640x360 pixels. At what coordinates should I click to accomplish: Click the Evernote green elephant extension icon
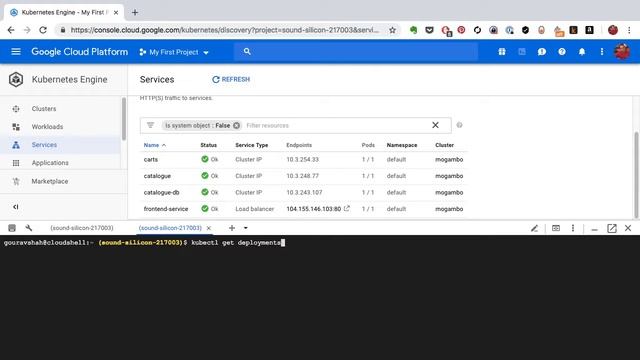click(413, 30)
